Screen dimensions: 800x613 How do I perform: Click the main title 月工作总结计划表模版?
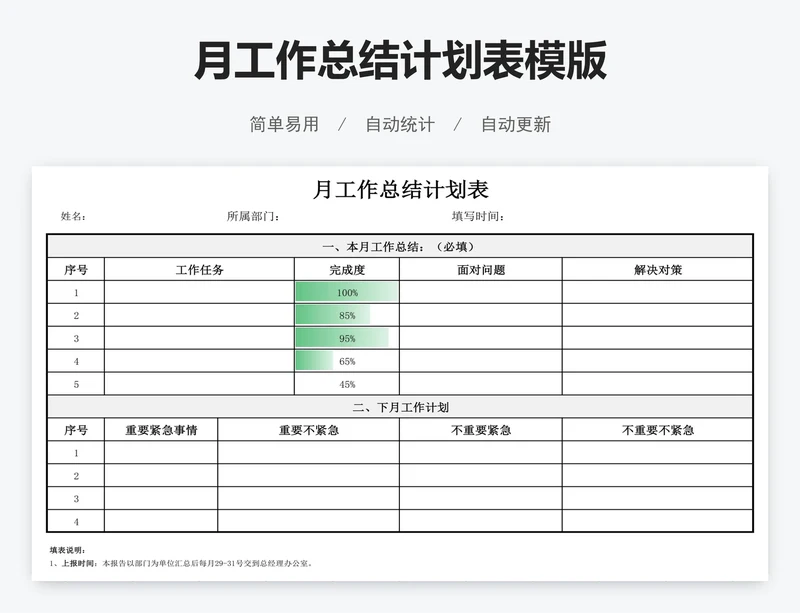tap(401, 60)
